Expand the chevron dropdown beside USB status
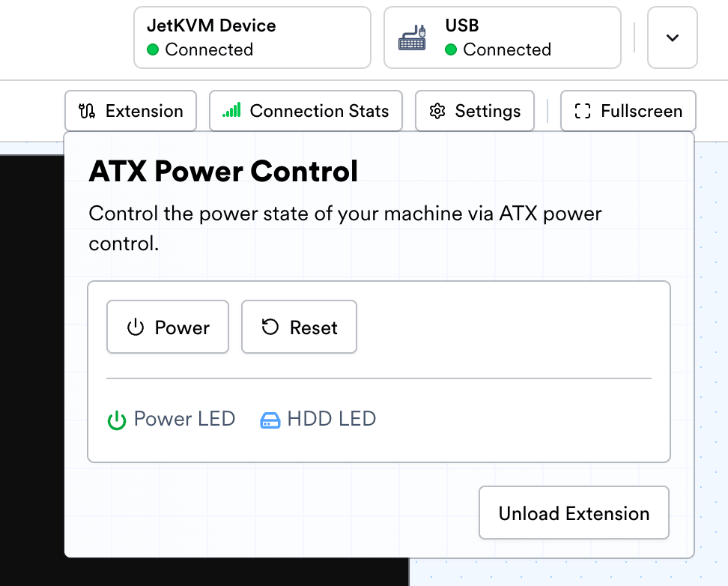 point(672,38)
